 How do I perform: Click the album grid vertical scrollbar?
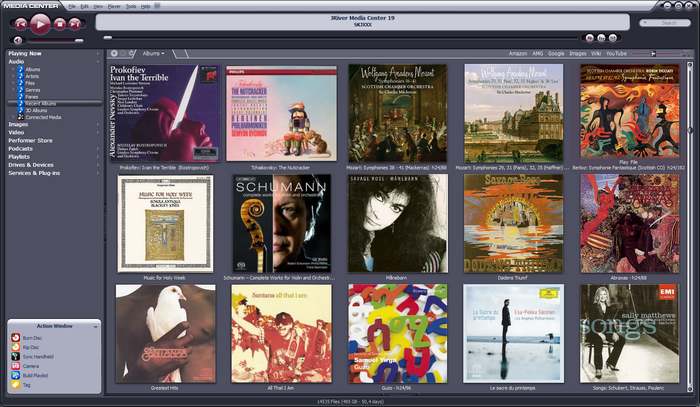click(x=690, y=225)
